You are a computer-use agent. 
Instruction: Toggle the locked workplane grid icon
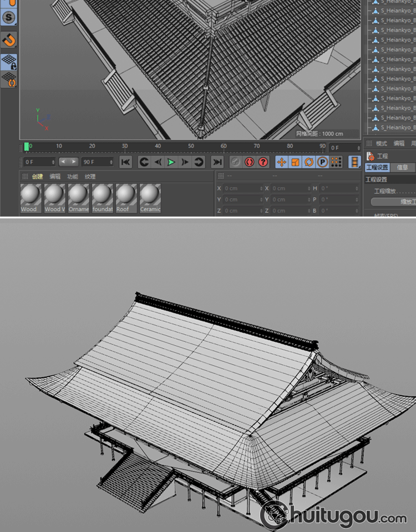(x=9, y=62)
